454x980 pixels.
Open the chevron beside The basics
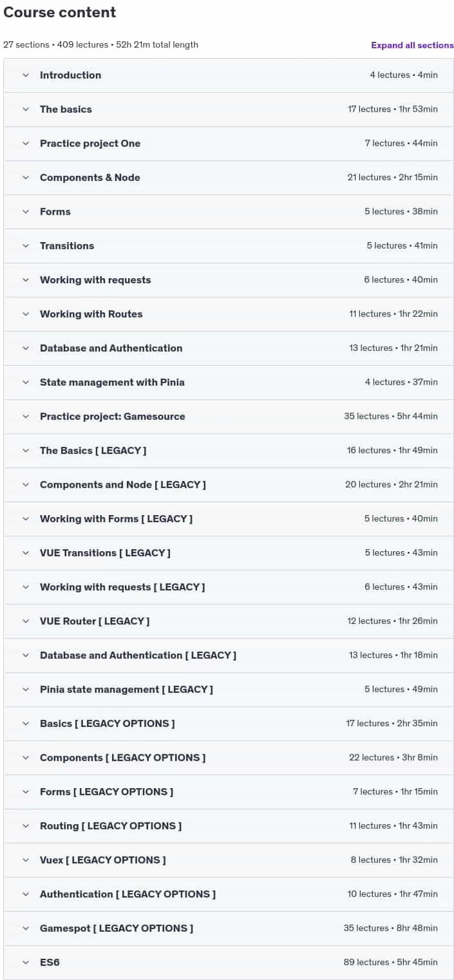26,109
